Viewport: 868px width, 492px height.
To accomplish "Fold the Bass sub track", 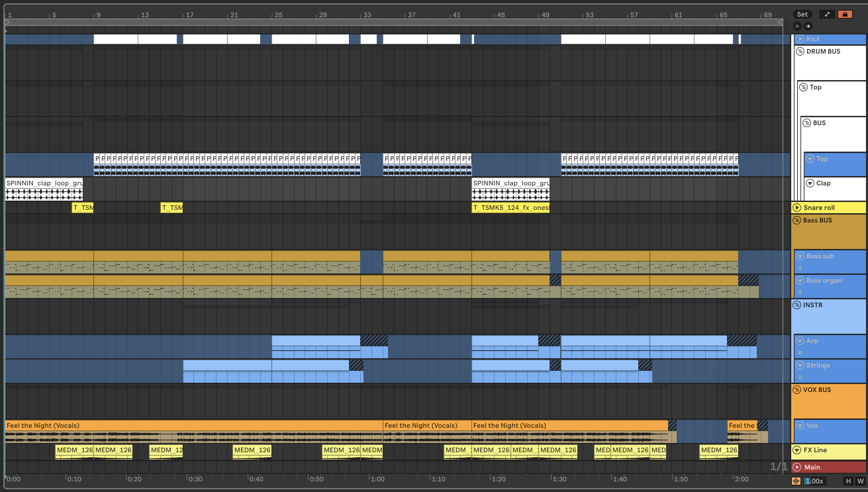I will [x=800, y=256].
